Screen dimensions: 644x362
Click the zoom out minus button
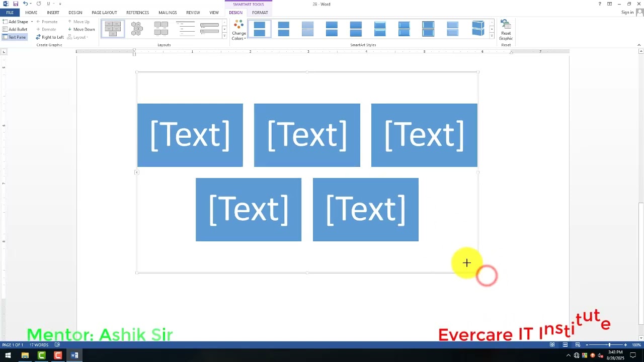click(588, 345)
